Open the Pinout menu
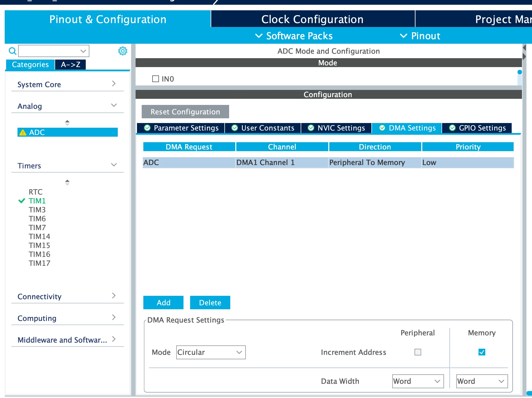532x398 pixels. point(420,36)
